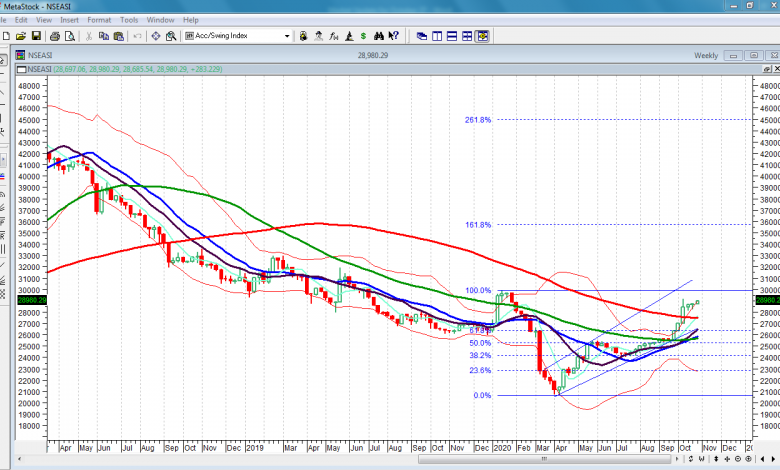Open the Help menu
The width and height of the screenshot is (780, 470).
pos(191,20)
